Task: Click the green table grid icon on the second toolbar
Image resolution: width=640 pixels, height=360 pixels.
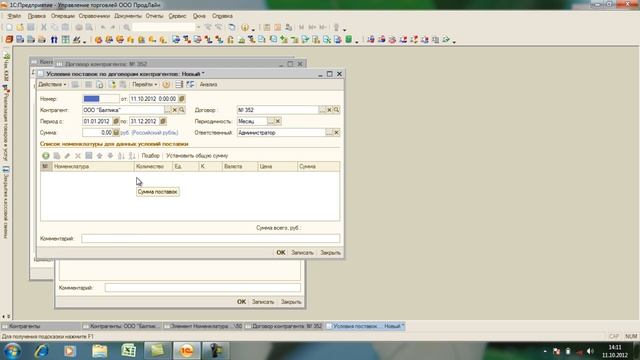Action: click(65, 40)
